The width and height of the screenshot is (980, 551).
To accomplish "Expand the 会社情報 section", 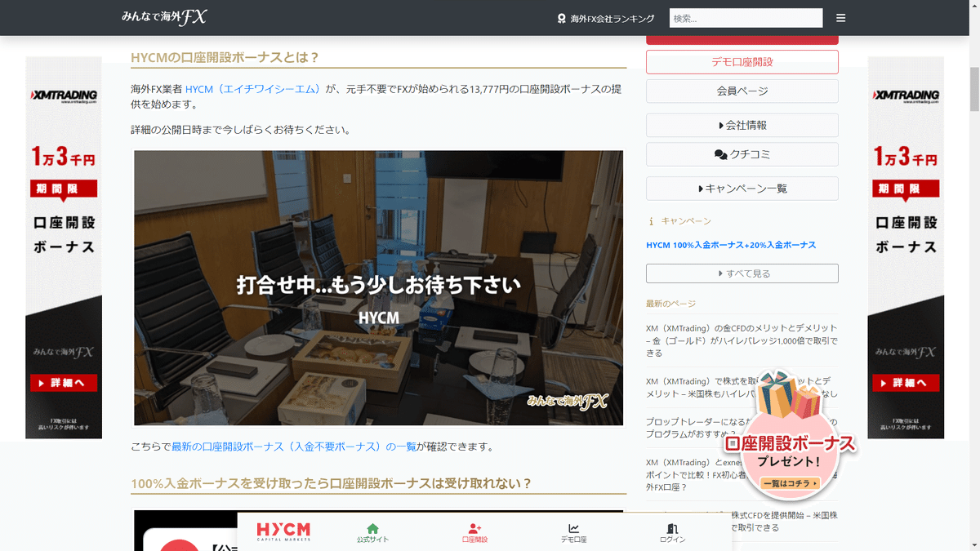I will click(742, 124).
